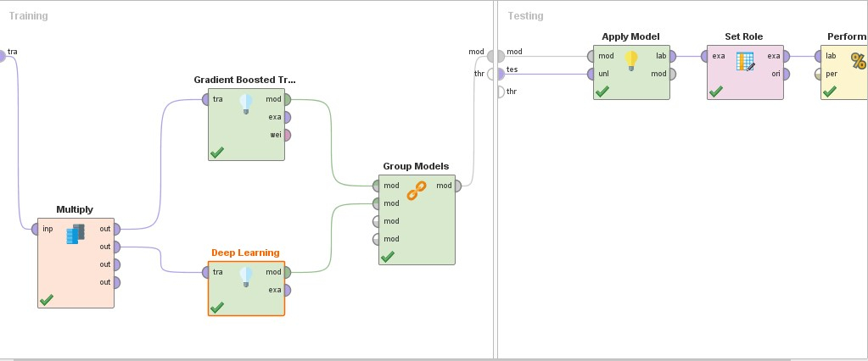Image resolution: width=868 pixels, height=361 pixels.
Task: Click Apply Model mod output port
Action: tap(673, 74)
